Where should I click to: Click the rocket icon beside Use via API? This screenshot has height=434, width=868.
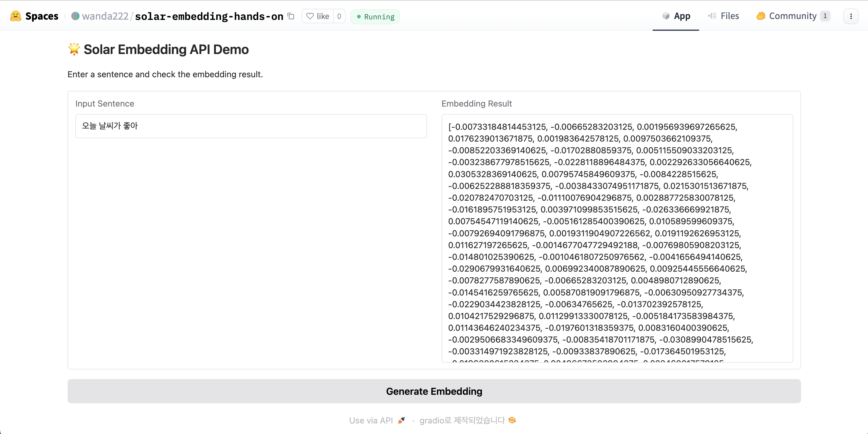(401, 420)
